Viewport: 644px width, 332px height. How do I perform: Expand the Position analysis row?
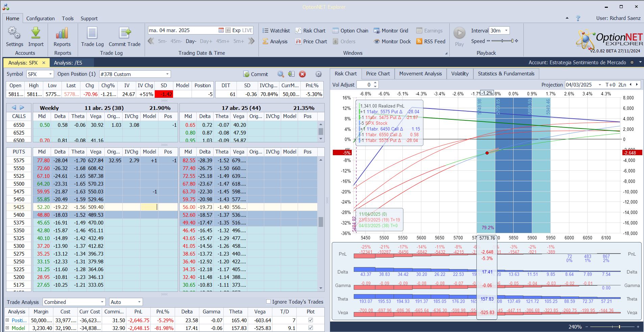[7, 320]
